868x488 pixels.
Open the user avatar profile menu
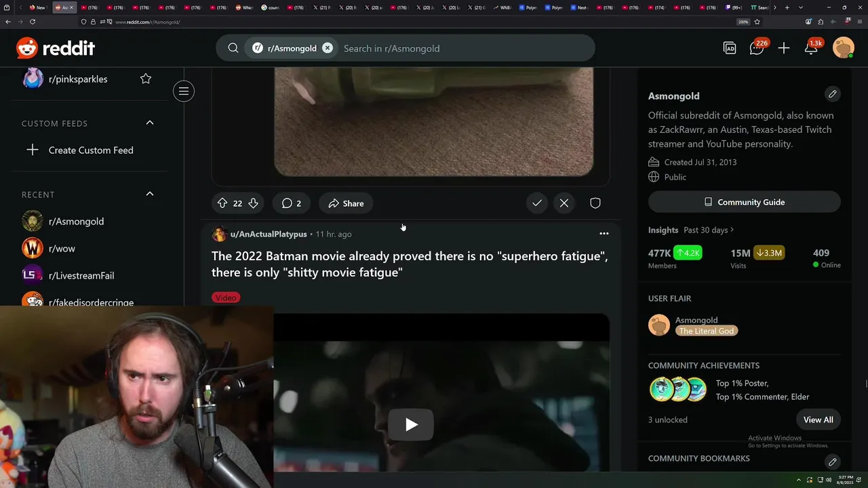click(x=843, y=48)
